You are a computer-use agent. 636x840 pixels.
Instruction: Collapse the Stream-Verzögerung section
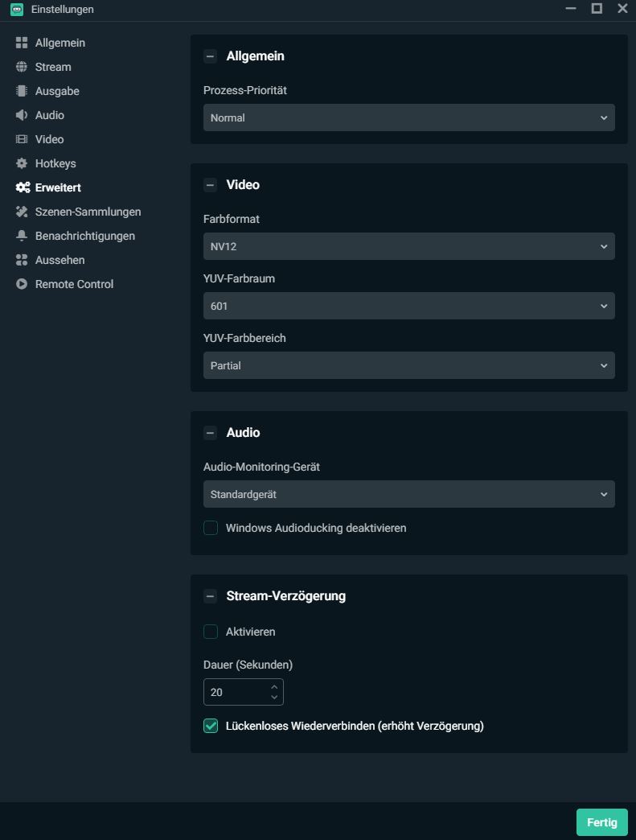tap(211, 596)
